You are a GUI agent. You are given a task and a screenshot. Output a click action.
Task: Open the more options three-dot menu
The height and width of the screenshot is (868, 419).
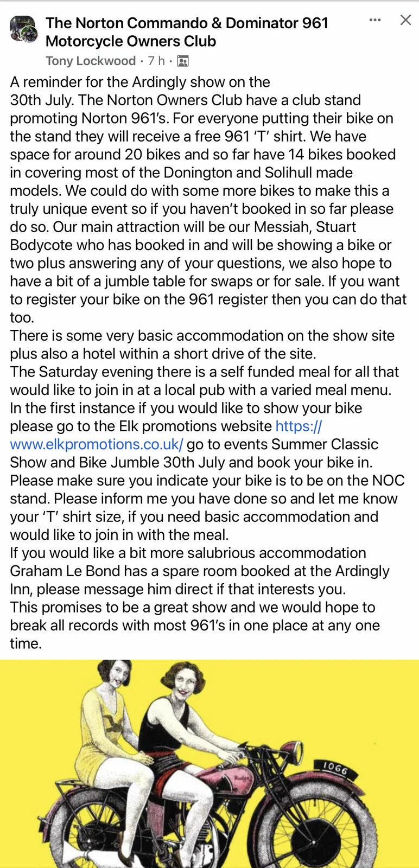tap(375, 20)
